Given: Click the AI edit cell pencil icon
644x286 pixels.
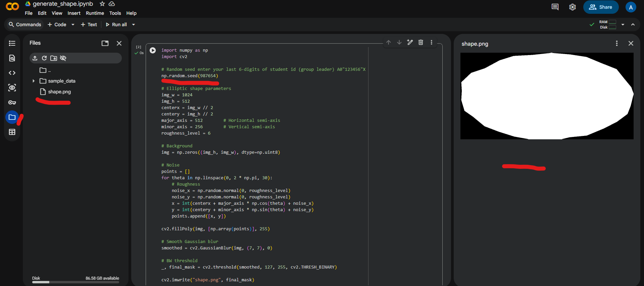Looking at the screenshot, I should 410,42.
